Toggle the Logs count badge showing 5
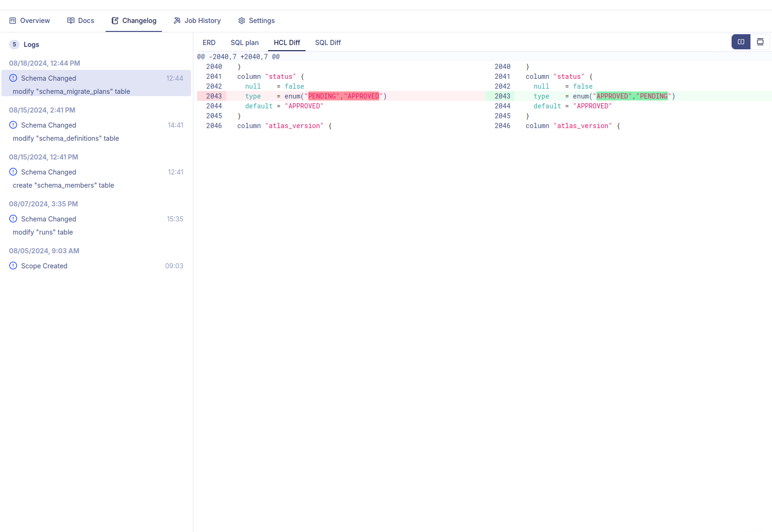 coord(14,44)
